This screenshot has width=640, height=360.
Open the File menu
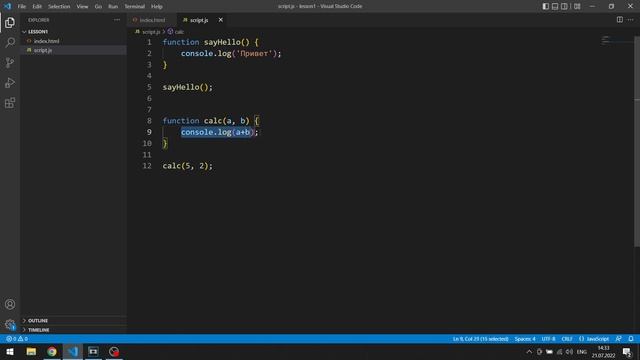coord(22,6)
